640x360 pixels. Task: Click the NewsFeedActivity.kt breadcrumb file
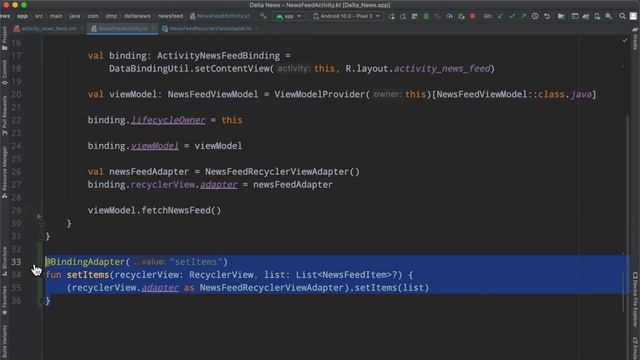220,16
